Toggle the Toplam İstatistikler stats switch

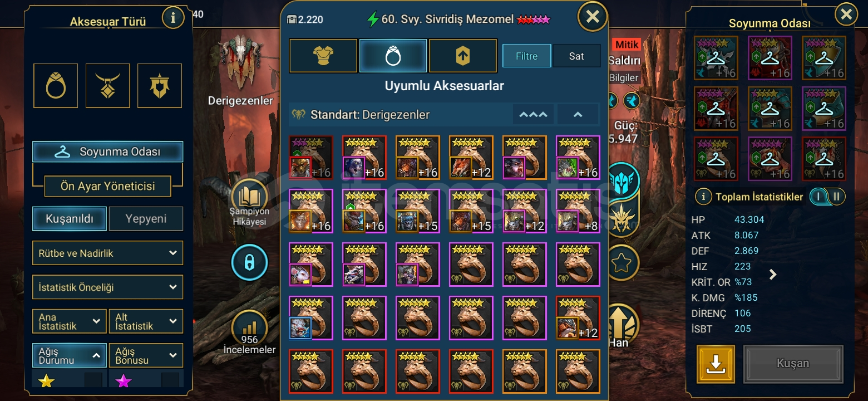point(827,197)
